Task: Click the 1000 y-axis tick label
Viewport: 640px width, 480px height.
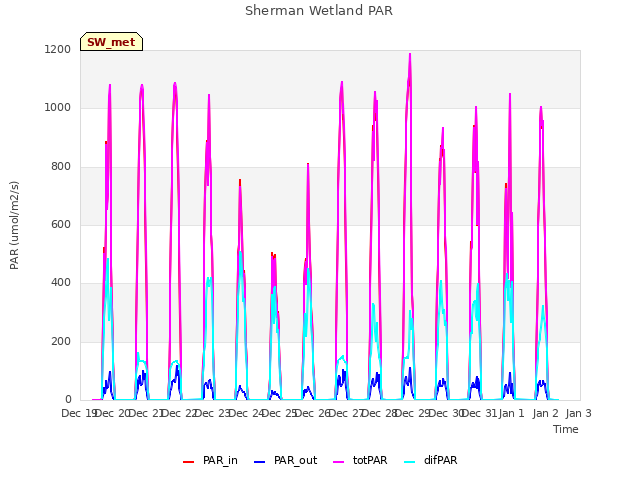Action: point(58,108)
